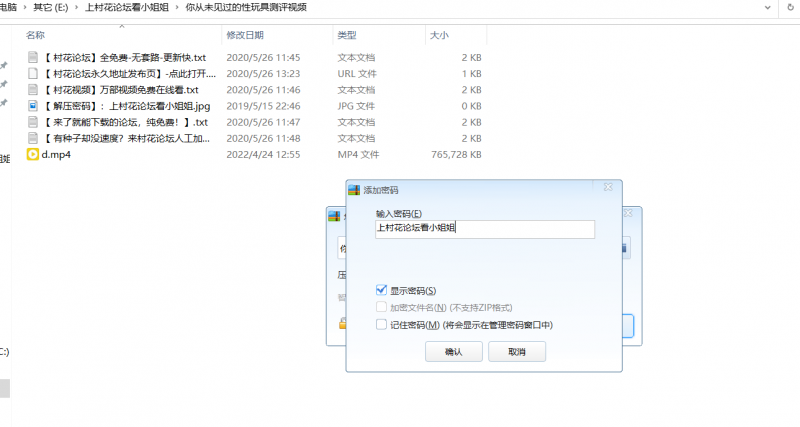Enable the 记住密码 checkbox
800x427 pixels.
pyautogui.click(x=381, y=324)
